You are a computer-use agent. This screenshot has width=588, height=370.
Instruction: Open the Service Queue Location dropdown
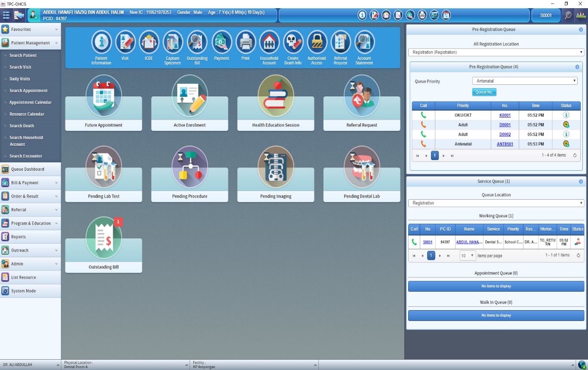pyautogui.click(x=496, y=203)
